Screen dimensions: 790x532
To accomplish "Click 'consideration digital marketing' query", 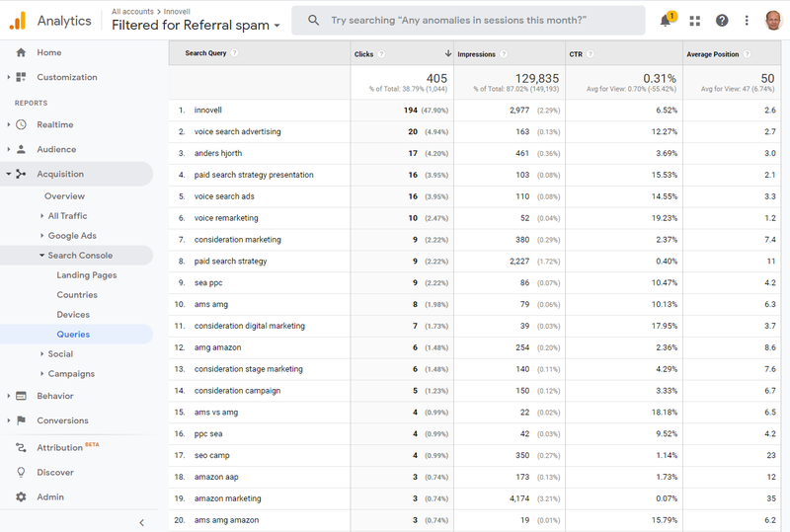I will 250,326.
